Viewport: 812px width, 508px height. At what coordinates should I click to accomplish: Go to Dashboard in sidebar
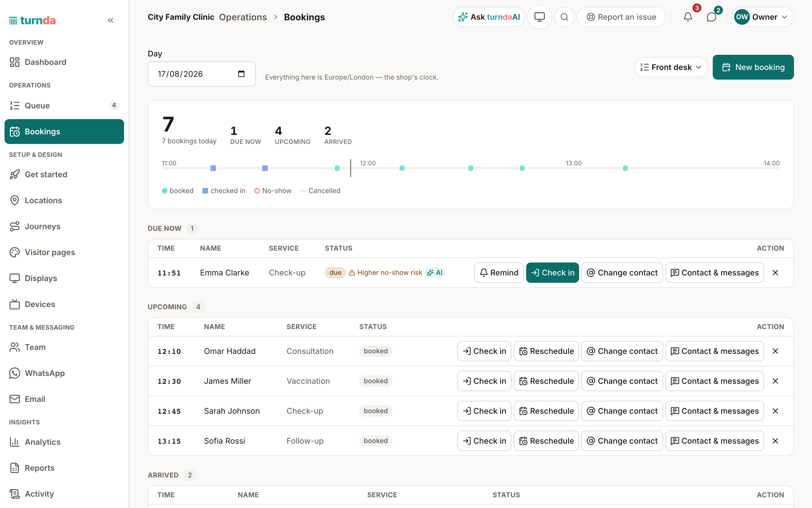(64, 62)
